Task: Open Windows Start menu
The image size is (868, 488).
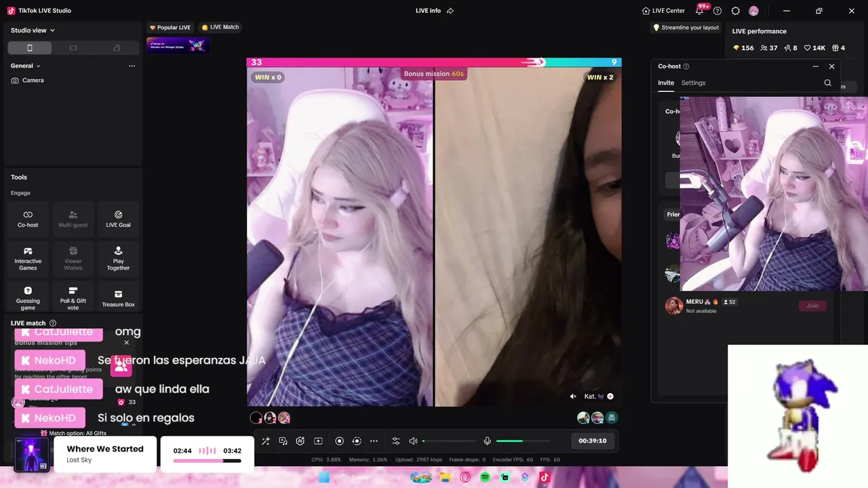Action: click(324, 477)
